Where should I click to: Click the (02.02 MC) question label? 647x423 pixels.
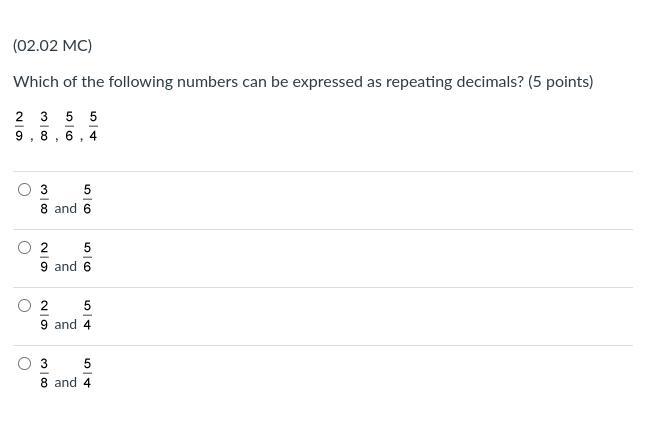(52, 46)
